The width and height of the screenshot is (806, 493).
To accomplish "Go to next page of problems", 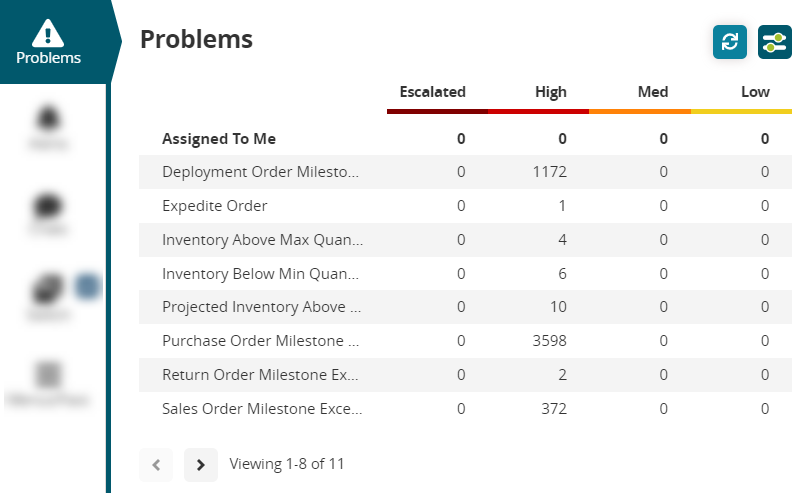I will click(x=201, y=464).
